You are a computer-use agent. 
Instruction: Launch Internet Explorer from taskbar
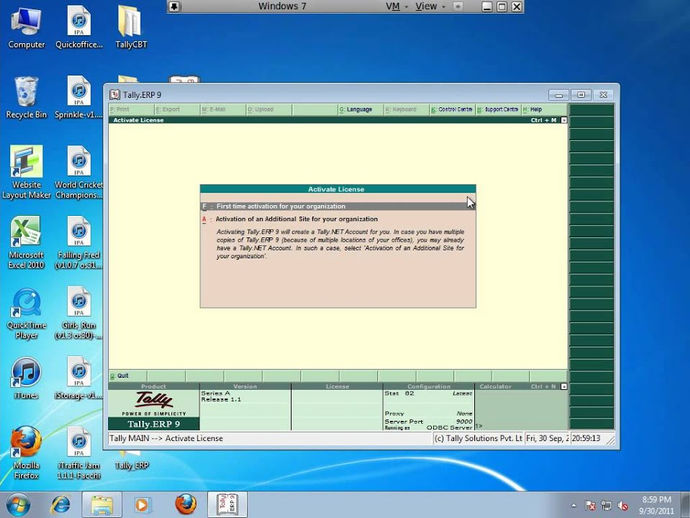click(x=60, y=505)
